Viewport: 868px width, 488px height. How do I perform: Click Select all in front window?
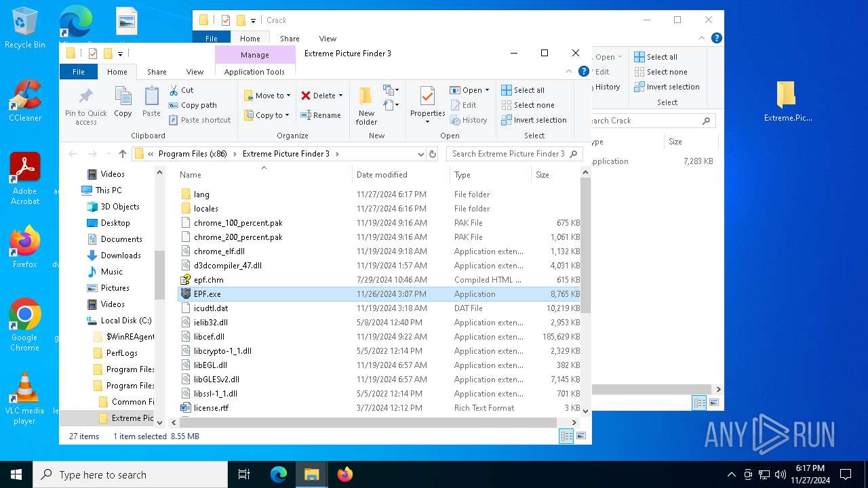tap(523, 90)
